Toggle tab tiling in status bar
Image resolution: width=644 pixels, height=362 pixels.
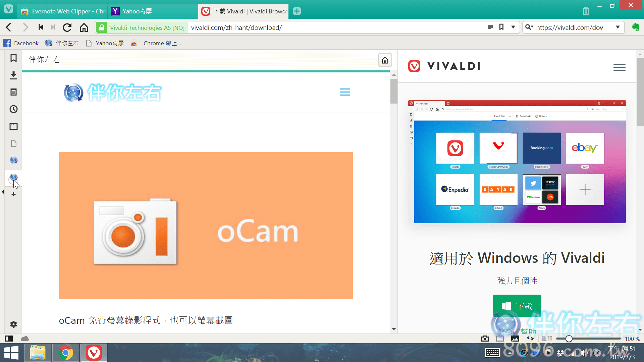coord(500,339)
